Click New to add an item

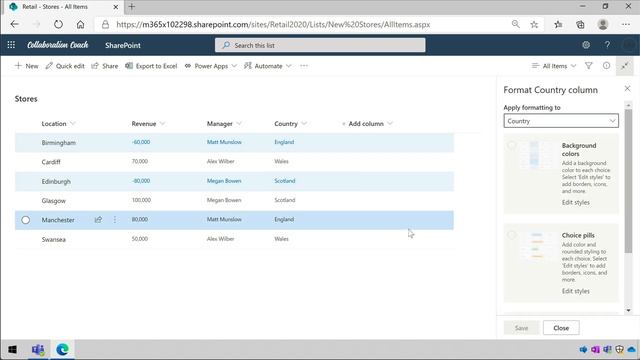click(27, 66)
